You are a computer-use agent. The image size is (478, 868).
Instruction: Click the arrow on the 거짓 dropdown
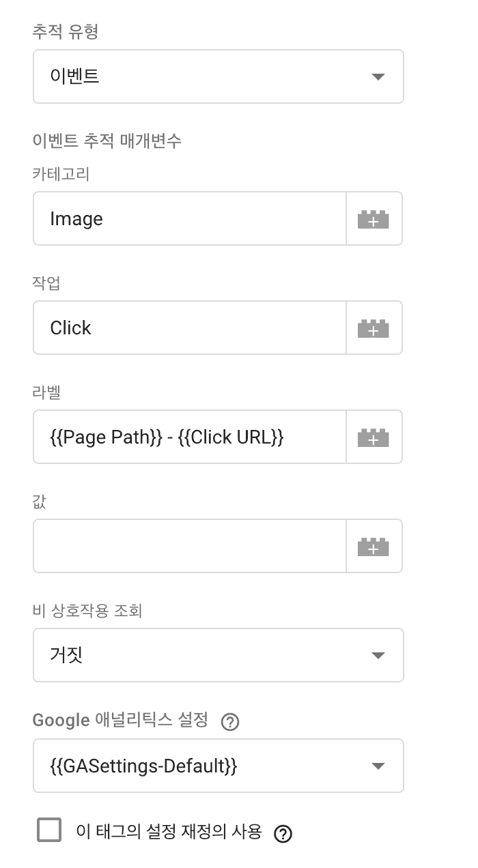[378, 656]
